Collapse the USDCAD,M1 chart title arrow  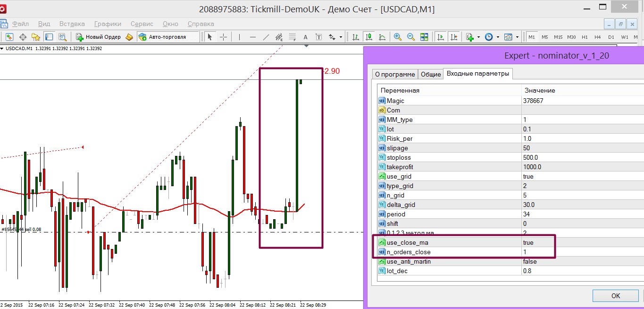click(2, 48)
